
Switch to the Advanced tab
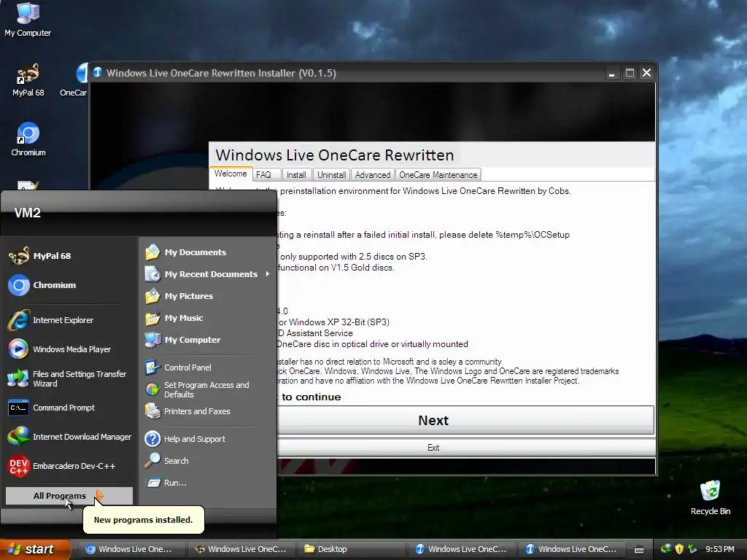(x=373, y=175)
